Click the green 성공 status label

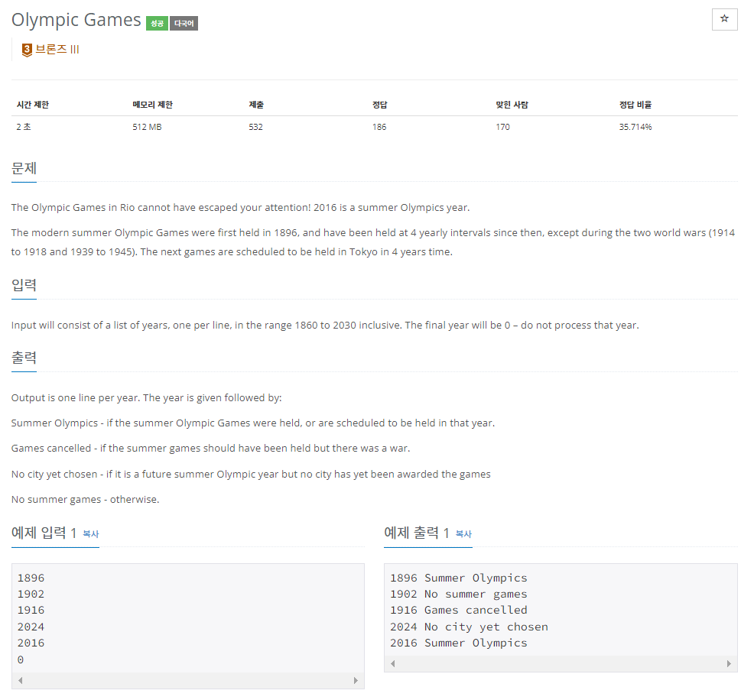157,23
